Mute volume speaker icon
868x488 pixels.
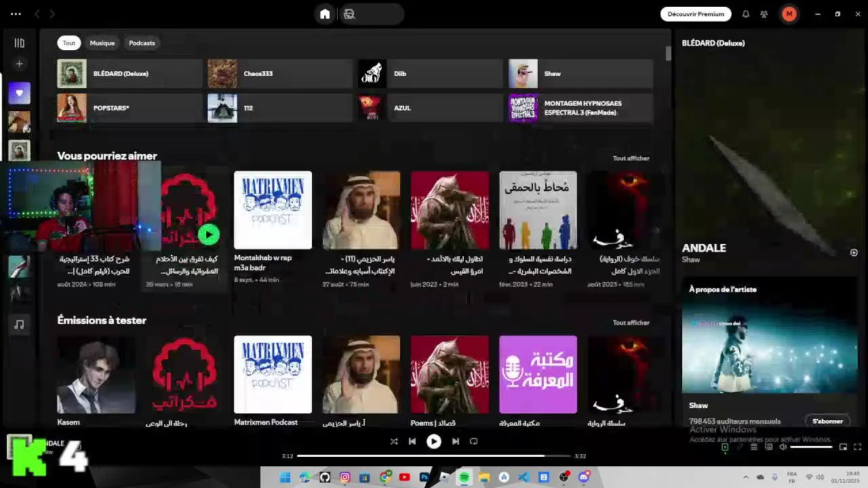[x=783, y=447]
